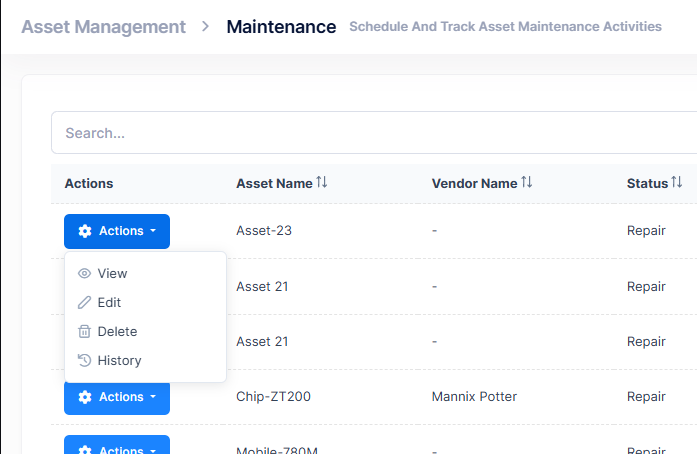This screenshot has height=454, width=697.
Task: Click the clock icon beside History
Action: (84, 360)
